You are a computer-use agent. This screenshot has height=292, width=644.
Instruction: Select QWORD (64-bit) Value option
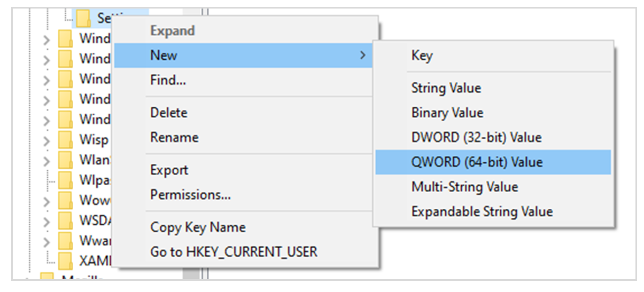477,162
